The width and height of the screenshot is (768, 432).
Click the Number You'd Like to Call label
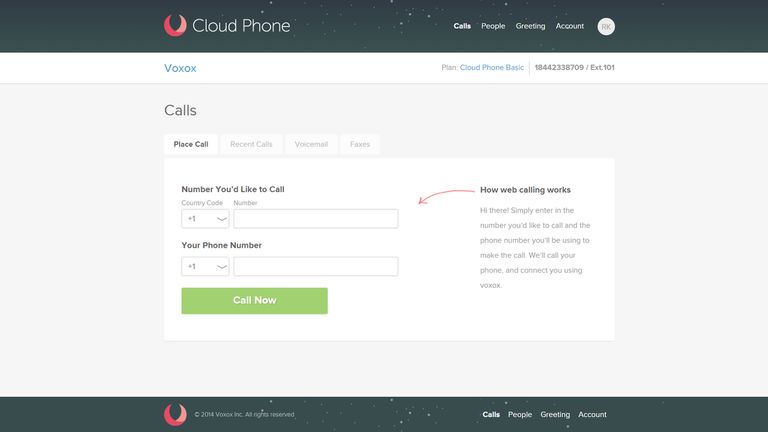point(233,190)
